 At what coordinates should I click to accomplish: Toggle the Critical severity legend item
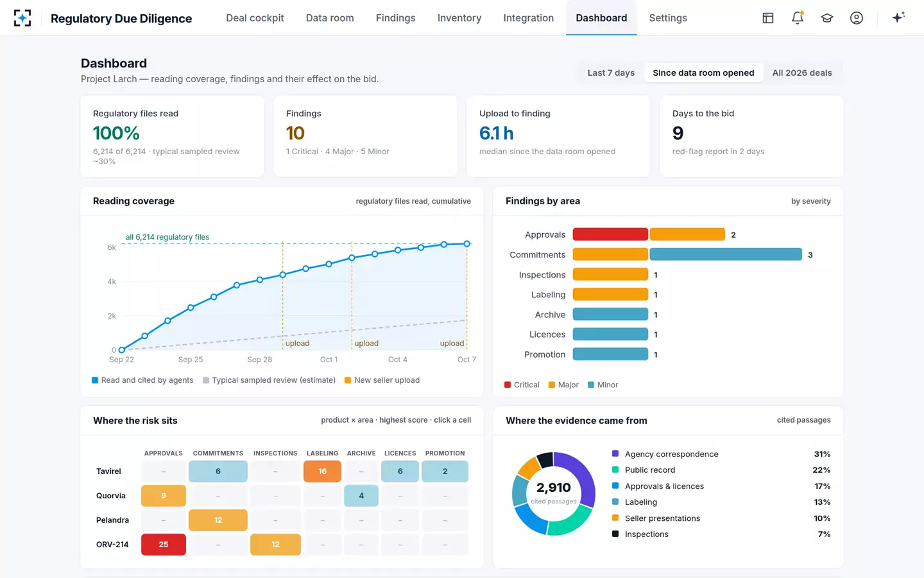tap(522, 385)
